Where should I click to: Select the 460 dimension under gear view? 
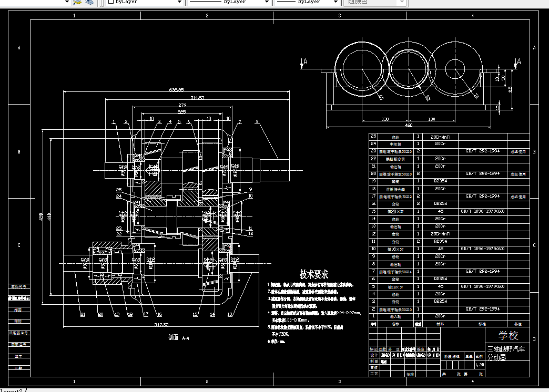[x=408, y=125]
